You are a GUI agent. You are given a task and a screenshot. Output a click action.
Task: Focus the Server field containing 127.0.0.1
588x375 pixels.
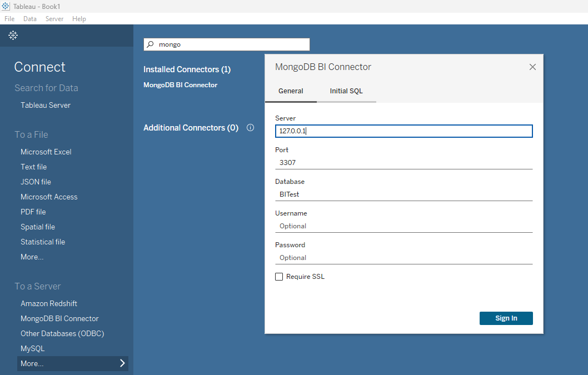[404, 131]
